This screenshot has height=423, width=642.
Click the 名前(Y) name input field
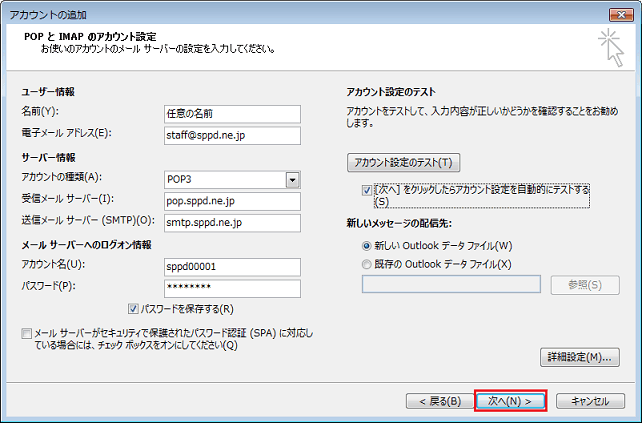pyautogui.click(x=232, y=114)
